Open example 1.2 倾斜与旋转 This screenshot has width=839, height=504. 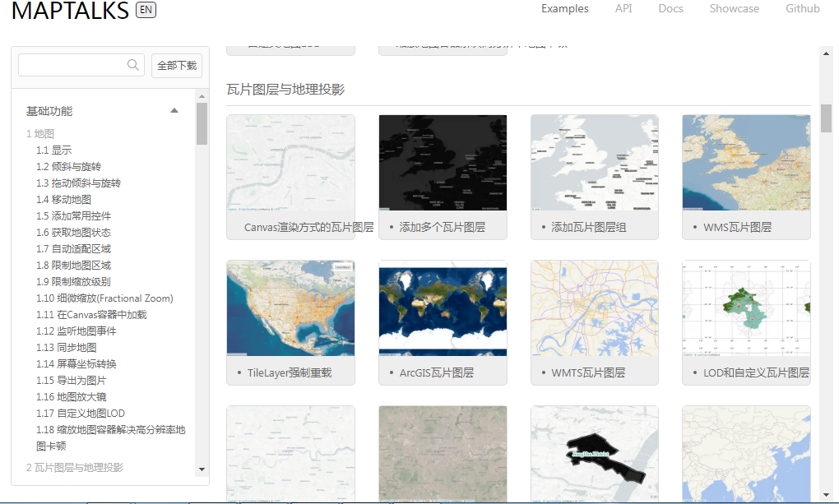[x=68, y=167]
